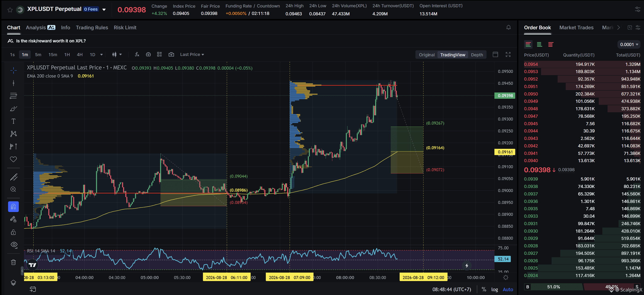This screenshot has width=644, height=295.
Task: Toggle percent scale on price axis
Action: [484, 289]
